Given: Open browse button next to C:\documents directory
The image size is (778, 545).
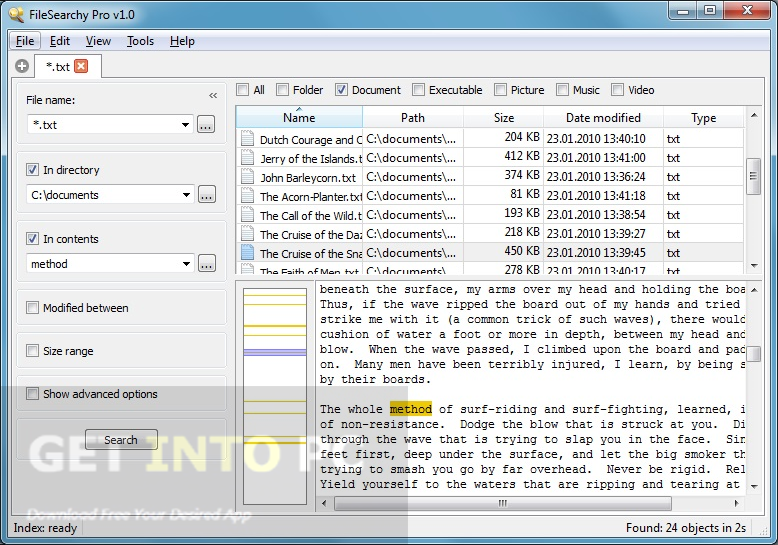Looking at the screenshot, I should 206,194.
